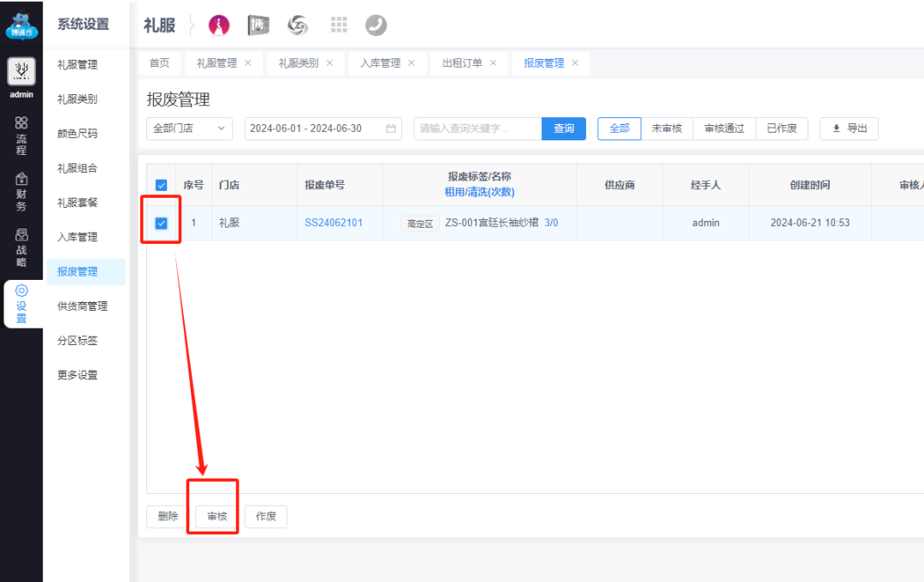Filter by 全部 status
This screenshot has width=924, height=582.
point(619,128)
